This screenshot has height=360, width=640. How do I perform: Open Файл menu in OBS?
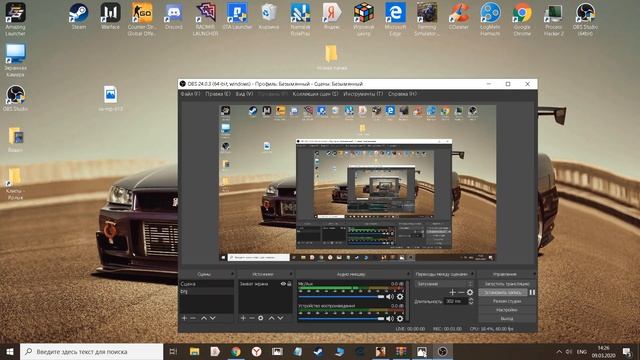[x=190, y=94]
